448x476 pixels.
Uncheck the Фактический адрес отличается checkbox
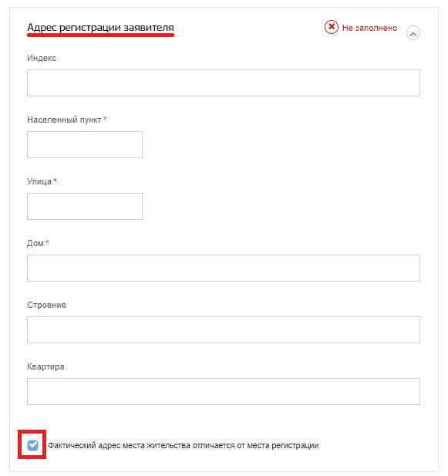coord(32,445)
